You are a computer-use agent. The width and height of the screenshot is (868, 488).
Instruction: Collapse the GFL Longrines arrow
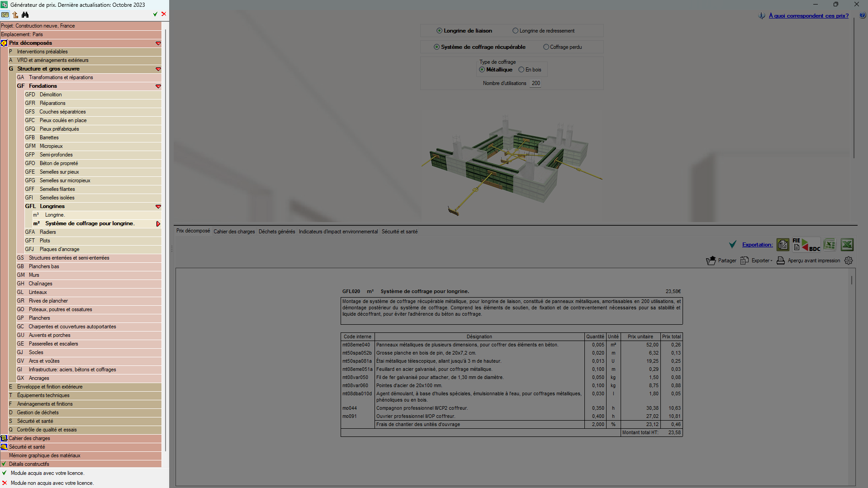[x=158, y=207]
